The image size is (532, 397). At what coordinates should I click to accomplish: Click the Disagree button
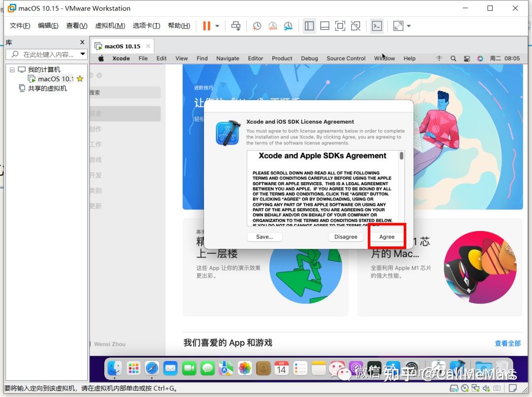click(346, 237)
